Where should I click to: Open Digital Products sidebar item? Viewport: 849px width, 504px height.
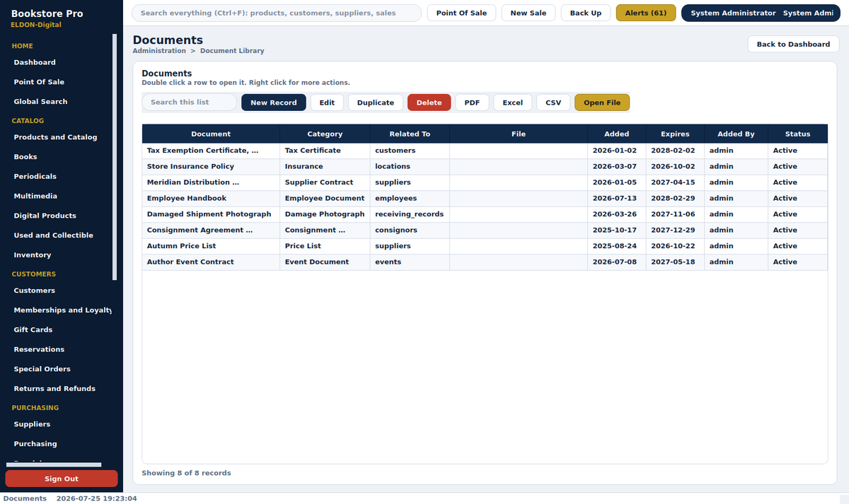coord(45,216)
